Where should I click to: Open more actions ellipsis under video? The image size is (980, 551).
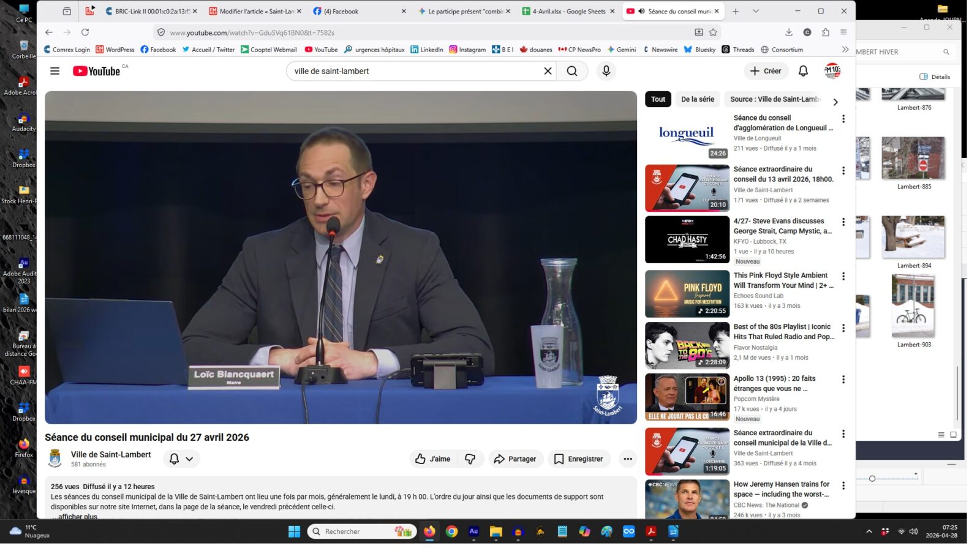click(x=628, y=459)
